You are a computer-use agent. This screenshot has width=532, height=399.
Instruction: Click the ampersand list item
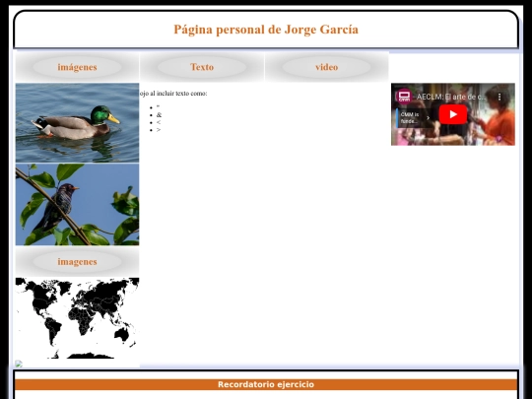[159, 115]
